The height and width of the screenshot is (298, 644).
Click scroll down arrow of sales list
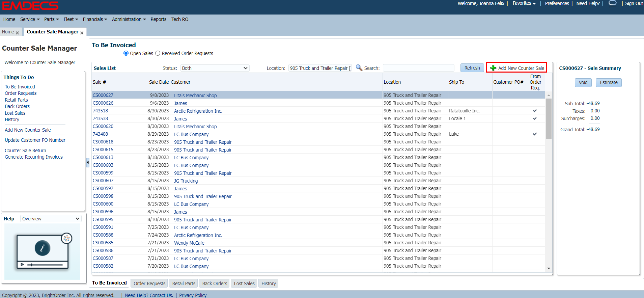click(x=549, y=268)
